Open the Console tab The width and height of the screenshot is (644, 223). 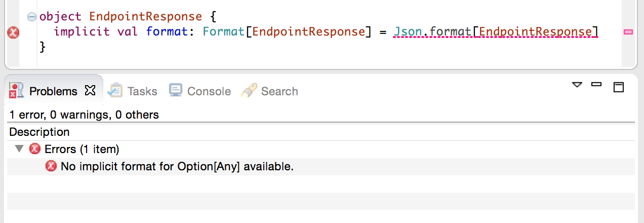pyautogui.click(x=209, y=91)
